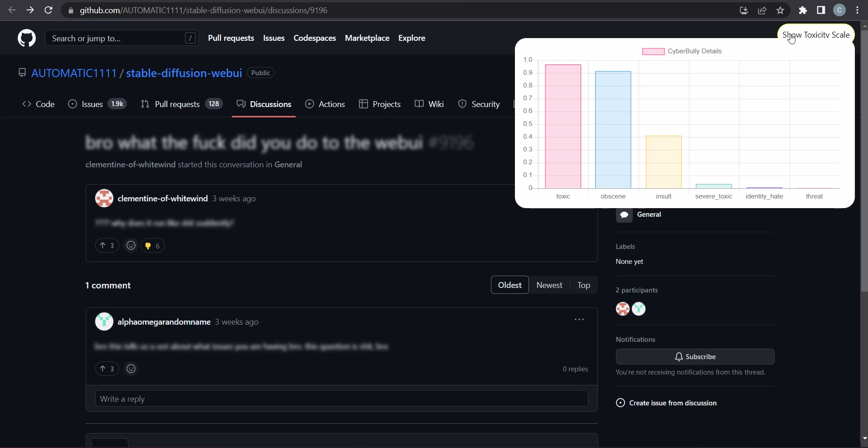This screenshot has width=868, height=448.
Task: Click the pink toxic bar in chart
Action: pos(563,127)
